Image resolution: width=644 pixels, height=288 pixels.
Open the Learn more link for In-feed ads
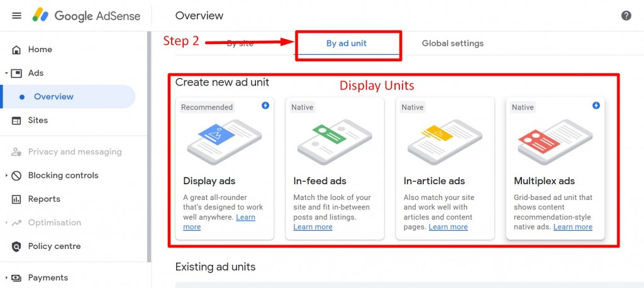[x=313, y=227]
